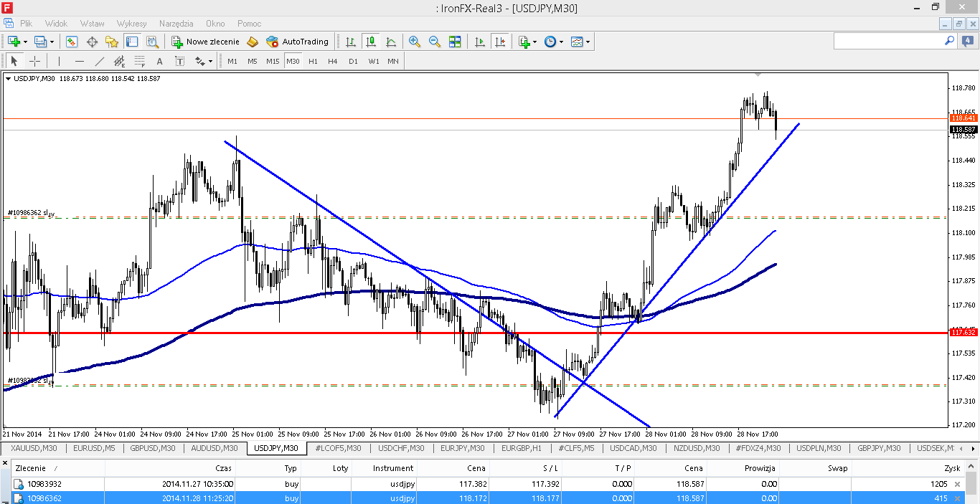Select the crosshair tool

34,61
